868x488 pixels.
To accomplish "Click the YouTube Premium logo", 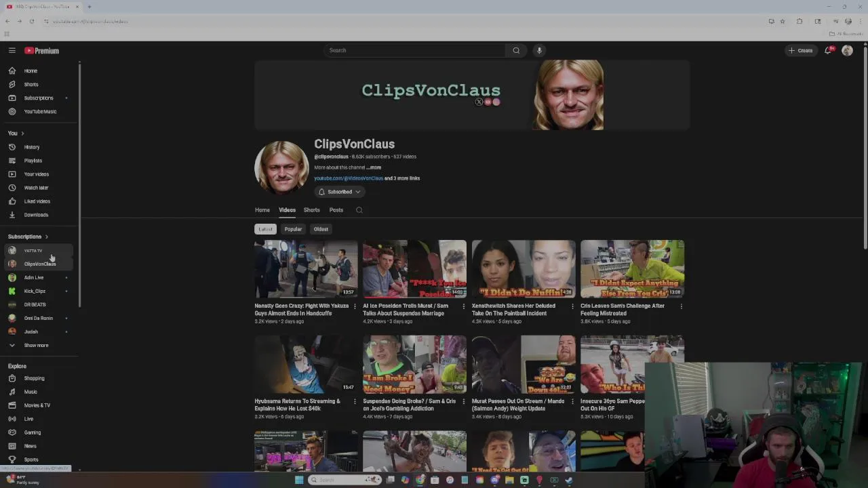I will point(42,50).
